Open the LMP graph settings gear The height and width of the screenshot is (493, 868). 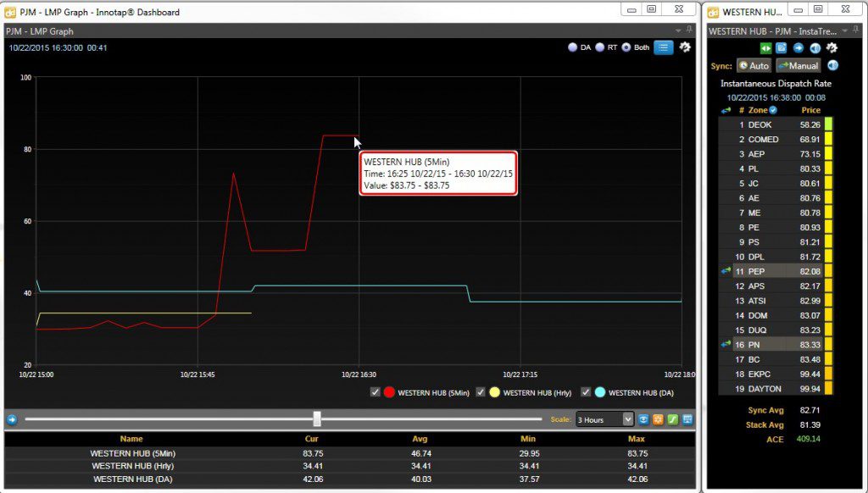tap(685, 47)
